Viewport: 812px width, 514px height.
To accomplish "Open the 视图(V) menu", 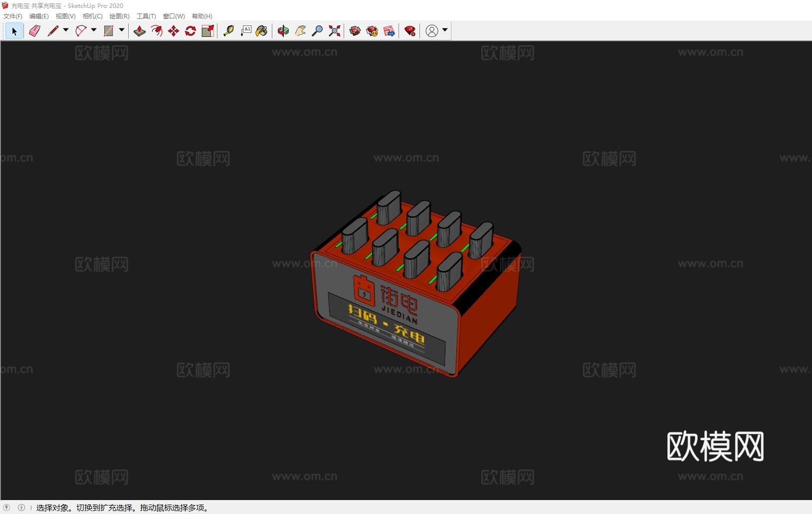I will click(66, 16).
